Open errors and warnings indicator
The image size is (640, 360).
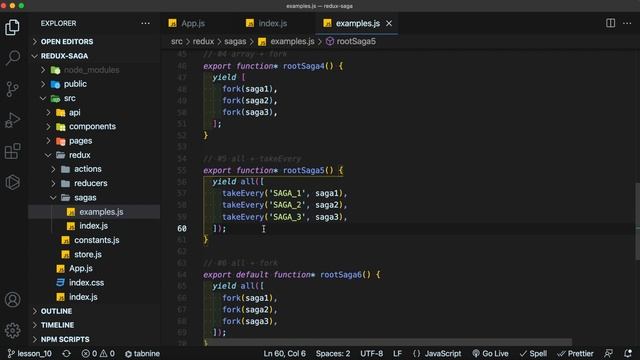coord(98,353)
